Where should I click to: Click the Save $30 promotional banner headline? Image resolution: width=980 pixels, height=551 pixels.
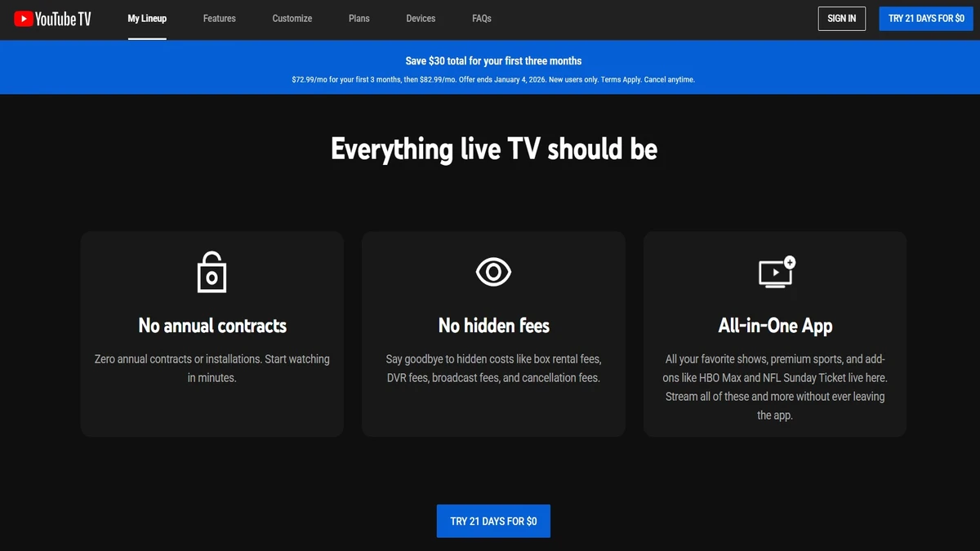(493, 60)
